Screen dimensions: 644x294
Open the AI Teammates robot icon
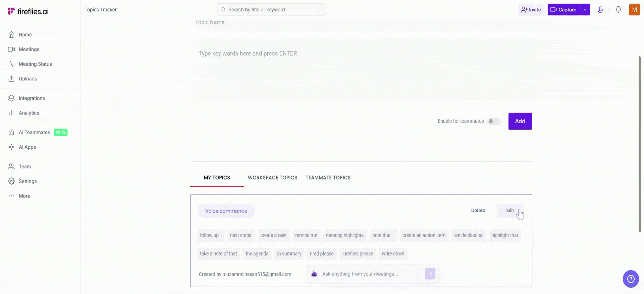pos(11,132)
